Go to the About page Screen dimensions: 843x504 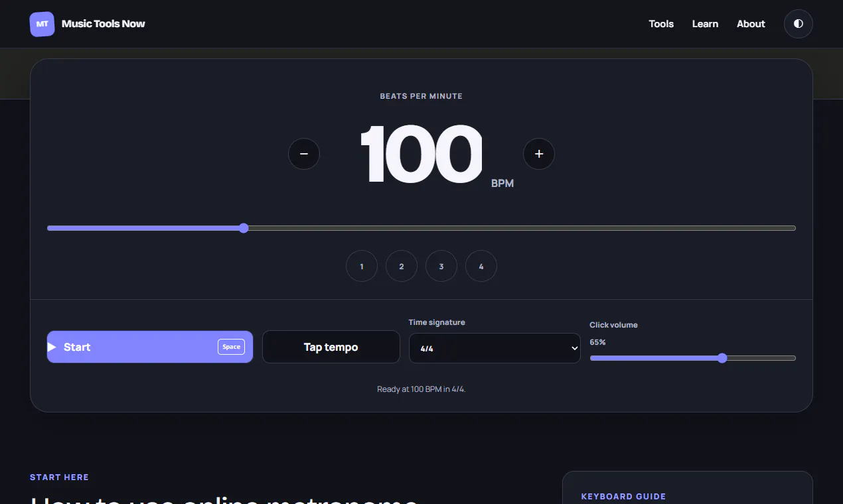[751, 24]
